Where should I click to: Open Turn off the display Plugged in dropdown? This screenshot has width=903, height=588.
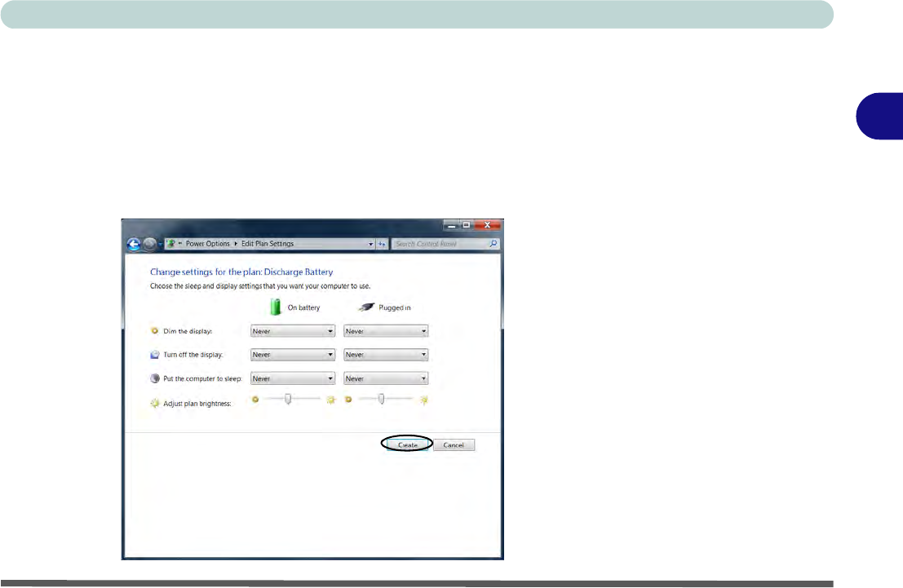[386, 355]
